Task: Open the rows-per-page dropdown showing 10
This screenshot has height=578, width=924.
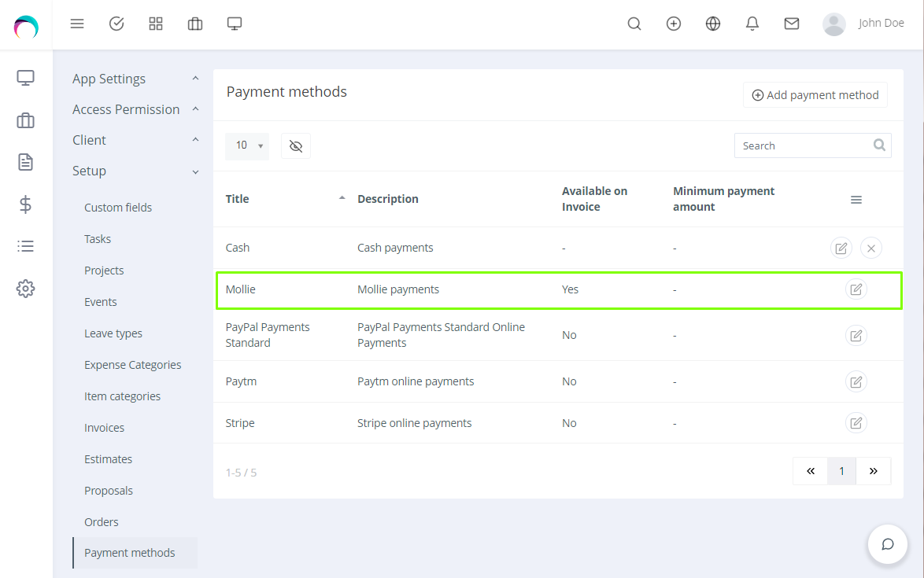Action: coord(247,146)
